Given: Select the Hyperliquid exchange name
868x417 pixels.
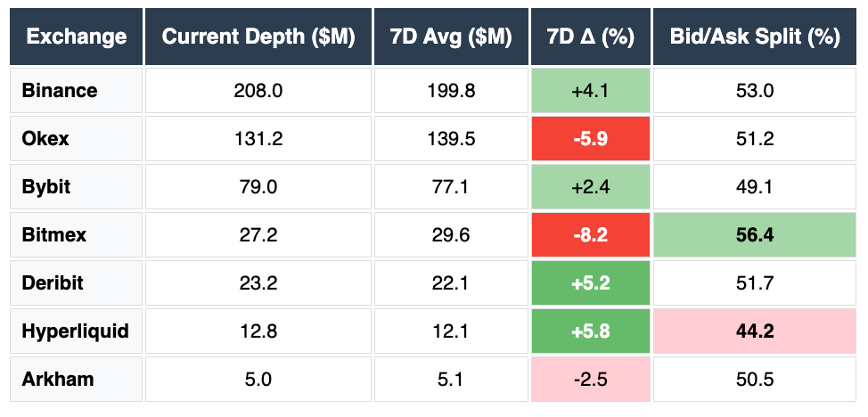Looking at the screenshot, I should (75, 331).
